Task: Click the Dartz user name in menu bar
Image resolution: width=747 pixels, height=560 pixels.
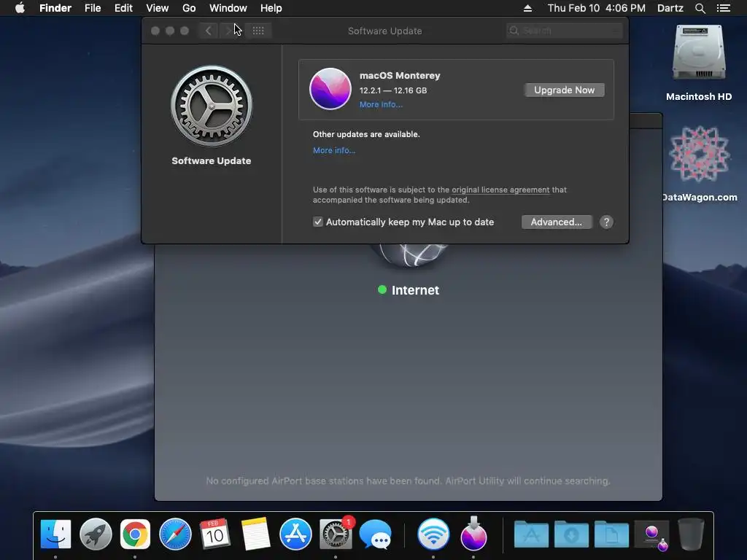Action: (x=670, y=8)
